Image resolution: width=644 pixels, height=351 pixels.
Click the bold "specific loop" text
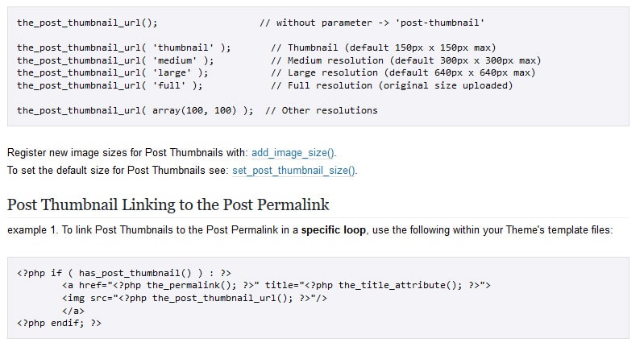click(334, 230)
